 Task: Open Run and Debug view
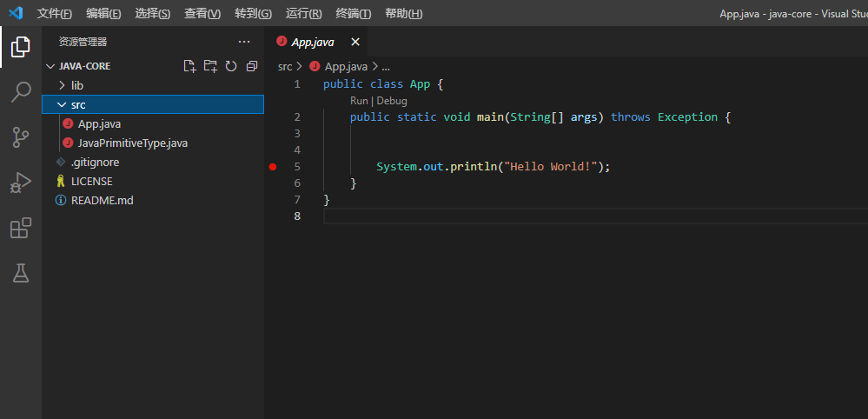pyautogui.click(x=21, y=183)
